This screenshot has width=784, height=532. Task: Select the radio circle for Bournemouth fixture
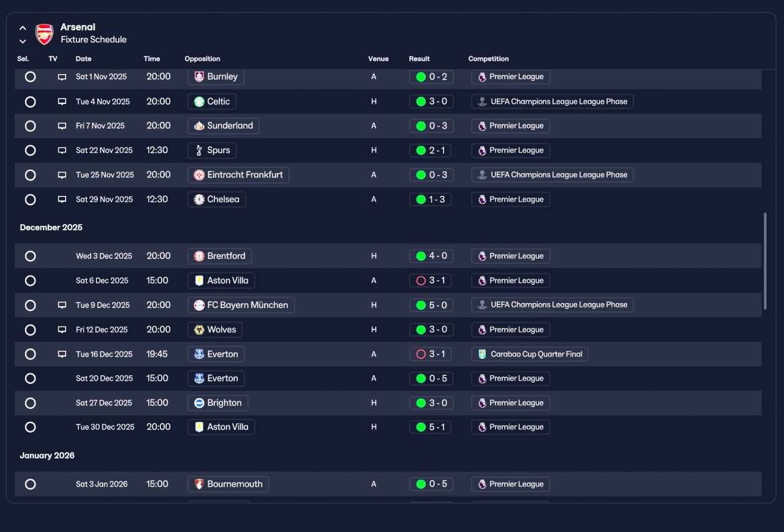[x=30, y=484]
